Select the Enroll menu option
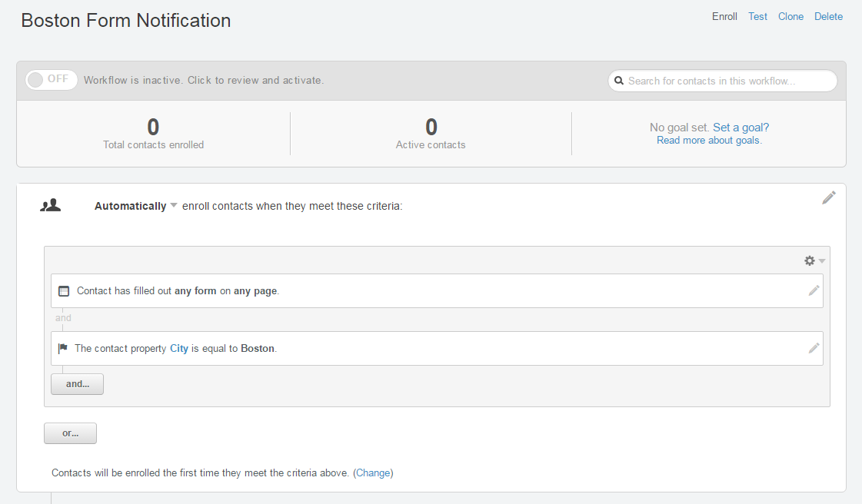The image size is (862, 504). (x=724, y=16)
